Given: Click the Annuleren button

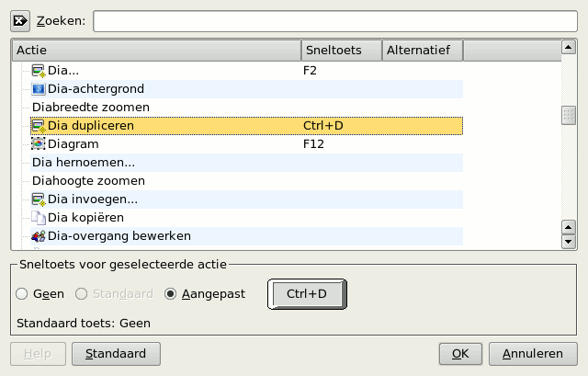Looking at the screenshot, I should [x=533, y=353].
